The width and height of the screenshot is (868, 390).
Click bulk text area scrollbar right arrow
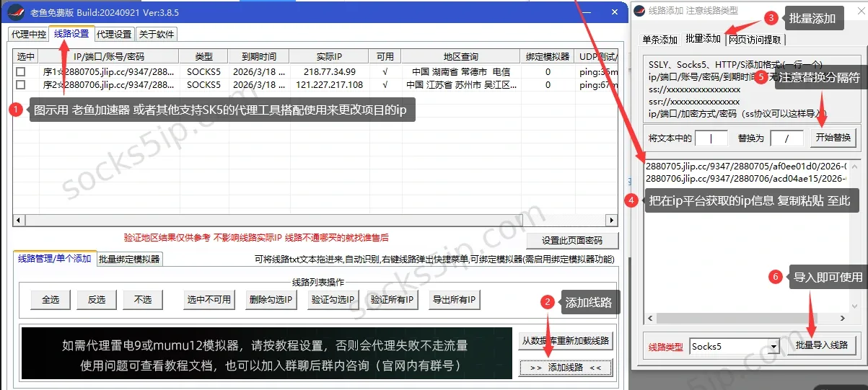842,318
